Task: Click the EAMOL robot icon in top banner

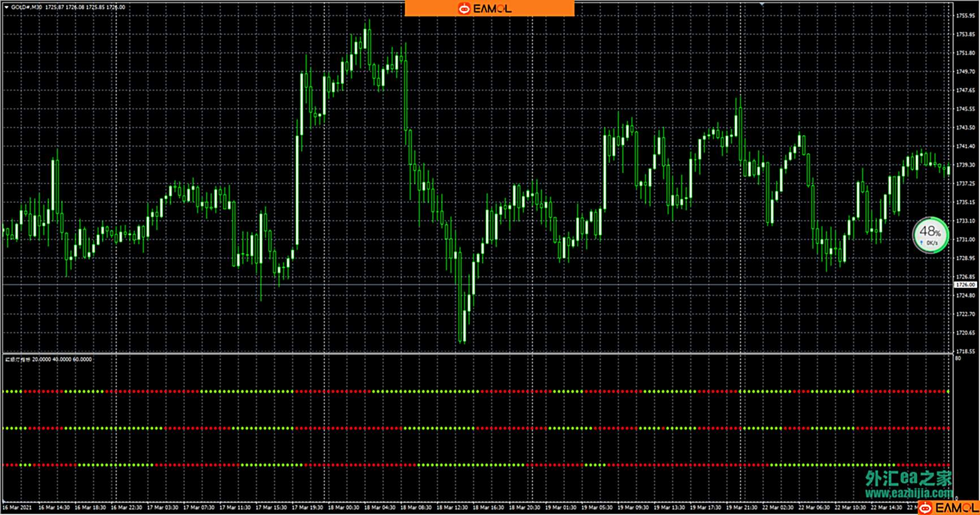Action: tap(464, 8)
